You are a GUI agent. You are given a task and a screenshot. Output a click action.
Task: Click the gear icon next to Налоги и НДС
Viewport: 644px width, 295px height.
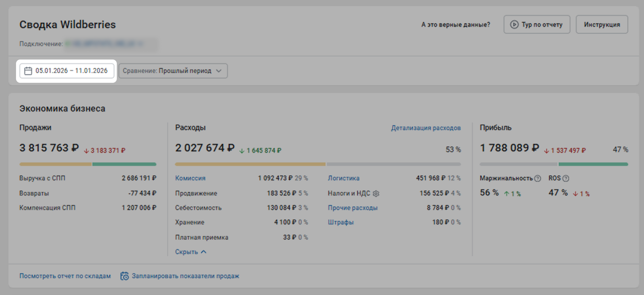pos(376,193)
